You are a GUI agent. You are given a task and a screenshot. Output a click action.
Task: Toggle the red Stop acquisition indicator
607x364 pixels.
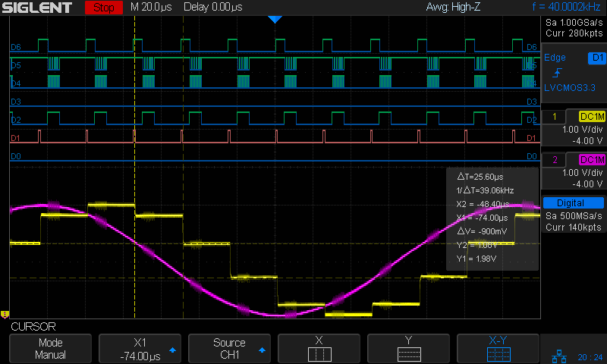(103, 8)
